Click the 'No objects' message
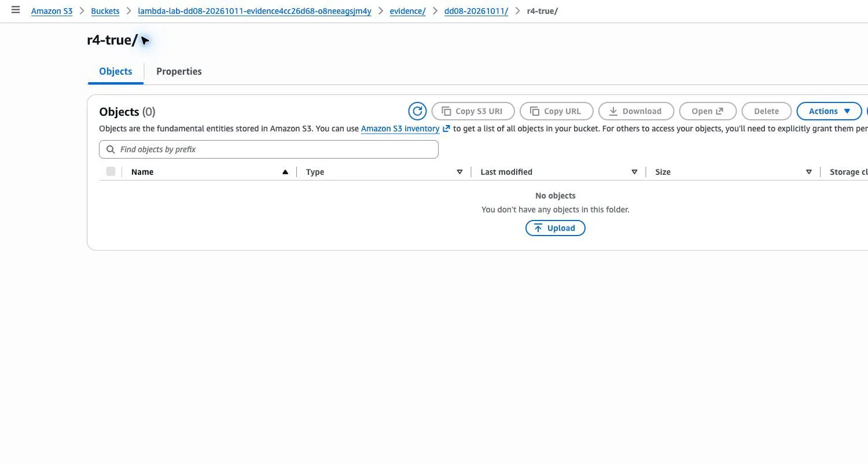 556,196
